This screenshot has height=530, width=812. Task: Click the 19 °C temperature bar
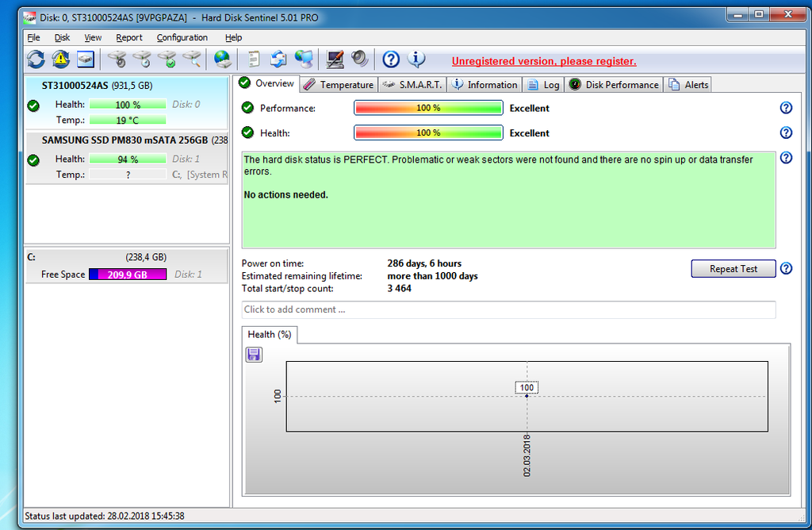pos(128,120)
